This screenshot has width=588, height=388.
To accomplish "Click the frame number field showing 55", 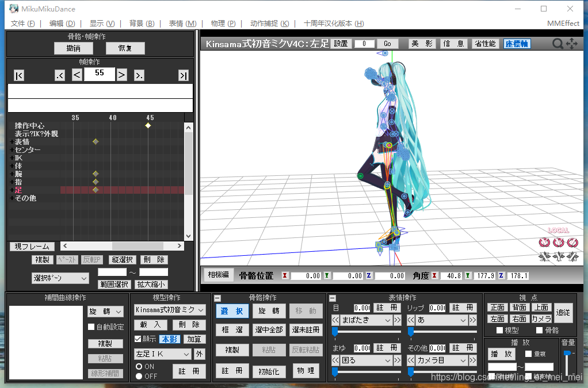I will pyautogui.click(x=100, y=74).
